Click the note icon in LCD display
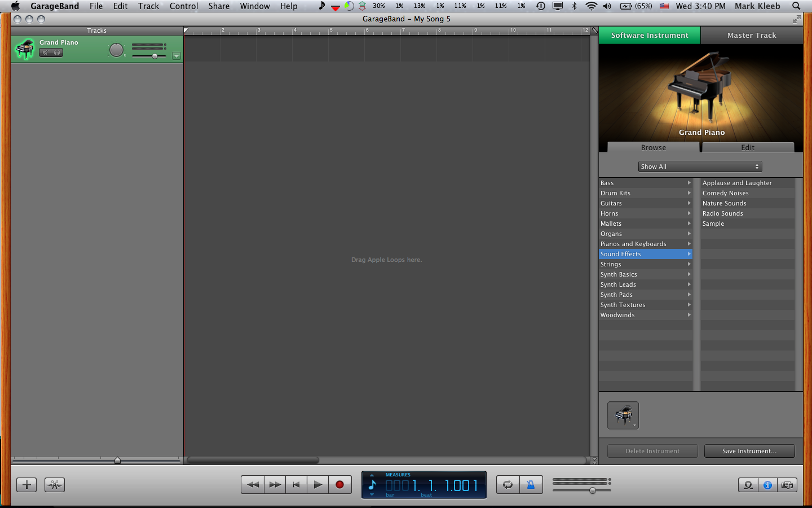This screenshot has height=508, width=812. (372, 484)
